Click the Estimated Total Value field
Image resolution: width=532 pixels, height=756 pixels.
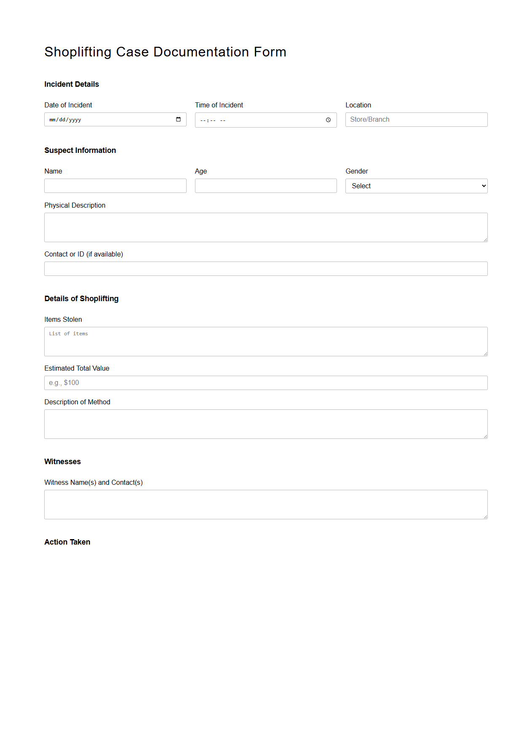pos(265,382)
